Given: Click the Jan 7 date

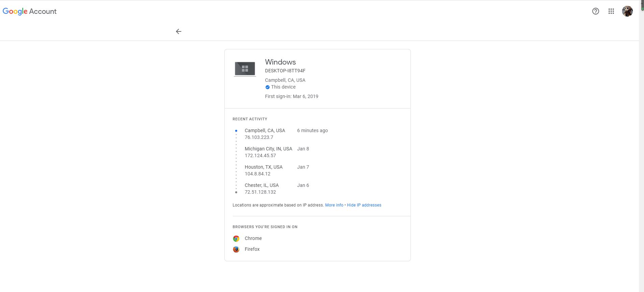Looking at the screenshot, I should point(303,167).
